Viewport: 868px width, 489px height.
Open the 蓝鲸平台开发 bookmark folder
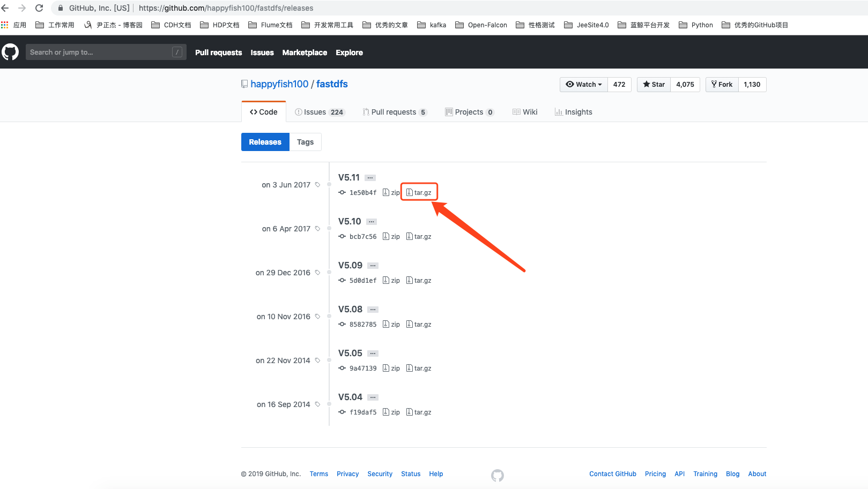(x=644, y=25)
